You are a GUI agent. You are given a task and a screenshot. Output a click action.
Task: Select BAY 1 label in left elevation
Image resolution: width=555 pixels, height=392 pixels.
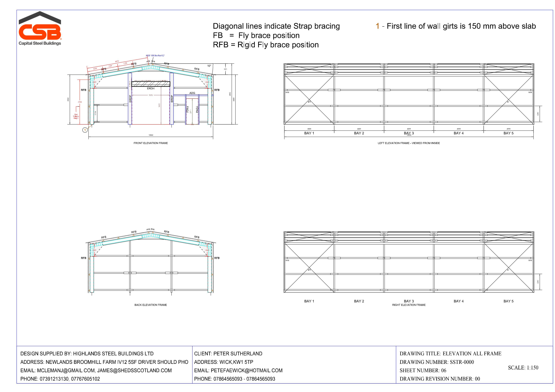(x=309, y=133)
